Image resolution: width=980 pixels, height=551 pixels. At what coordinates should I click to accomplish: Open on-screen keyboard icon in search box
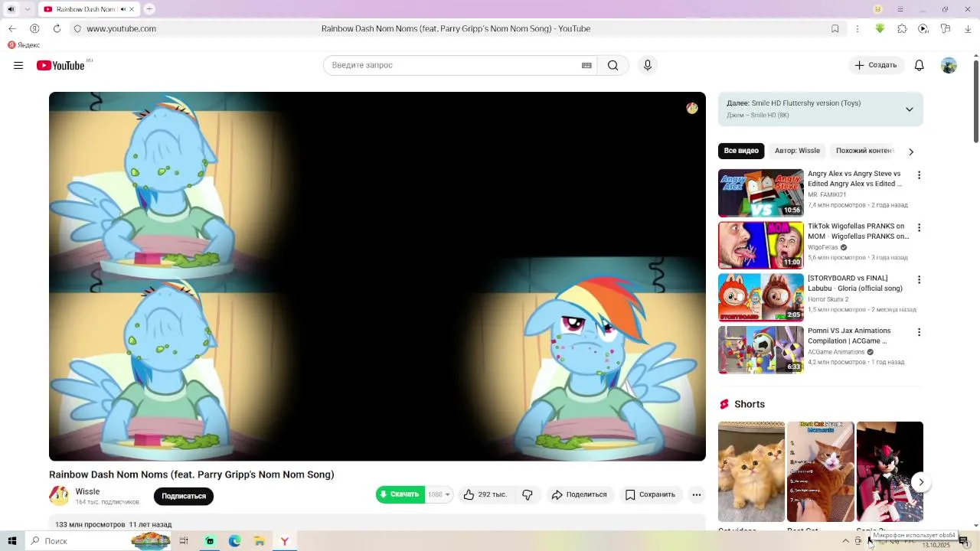coord(586,65)
